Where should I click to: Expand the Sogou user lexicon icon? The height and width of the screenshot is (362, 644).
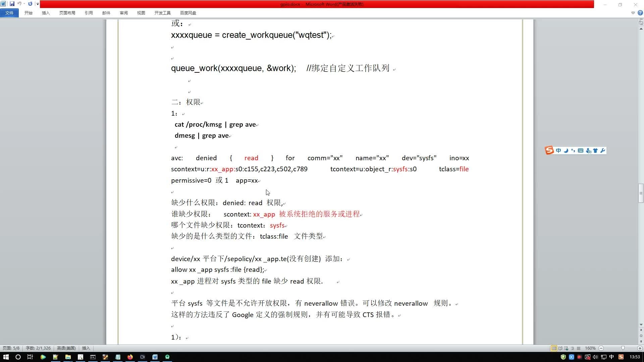point(589,150)
